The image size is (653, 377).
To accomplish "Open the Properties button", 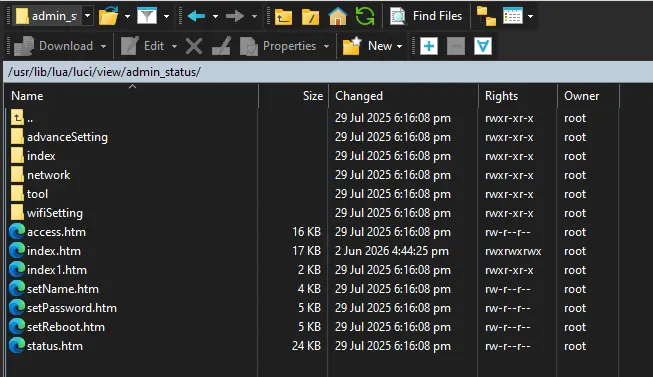I will [x=278, y=46].
